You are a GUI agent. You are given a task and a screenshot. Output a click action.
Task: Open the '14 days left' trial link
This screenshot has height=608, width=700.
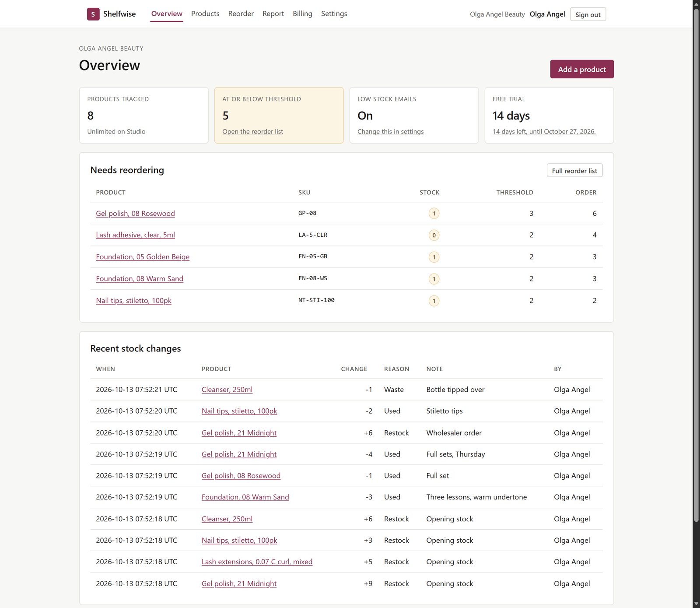tap(544, 131)
